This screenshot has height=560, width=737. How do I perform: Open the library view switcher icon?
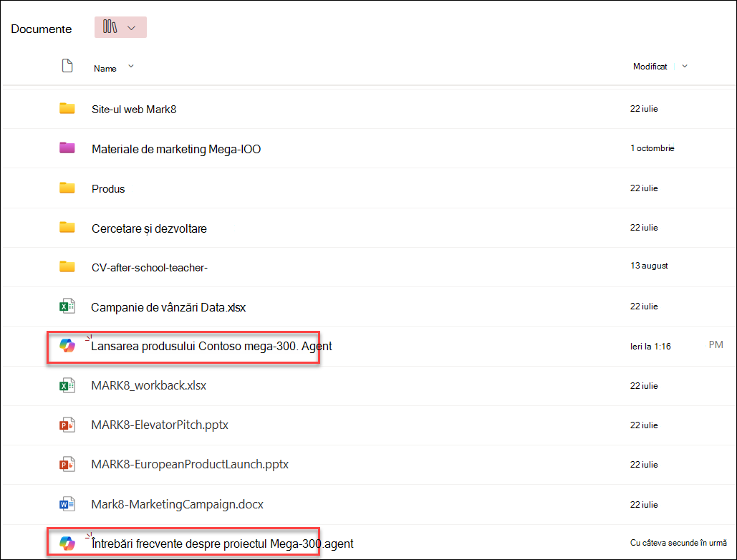pyautogui.click(x=110, y=26)
